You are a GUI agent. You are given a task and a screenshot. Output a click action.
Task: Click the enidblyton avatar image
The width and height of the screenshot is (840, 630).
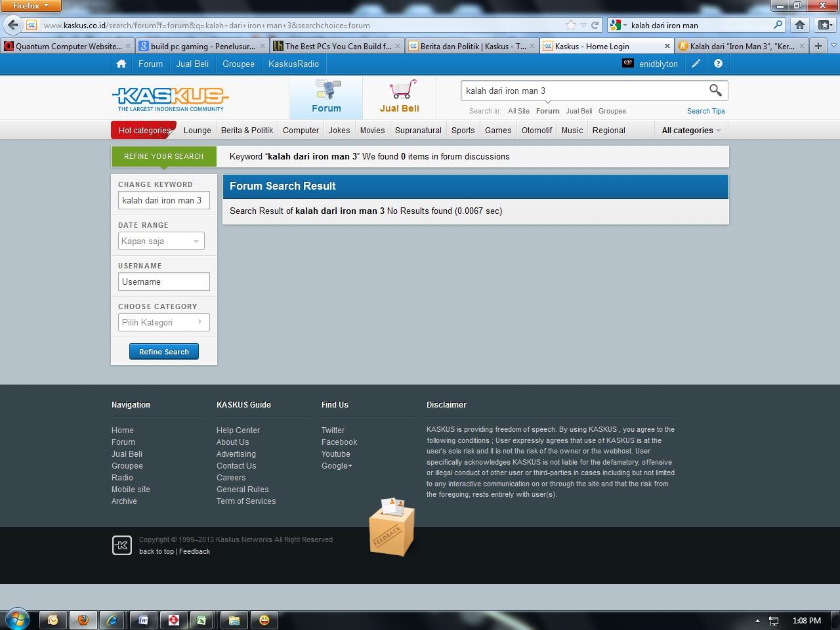(628, 64)
